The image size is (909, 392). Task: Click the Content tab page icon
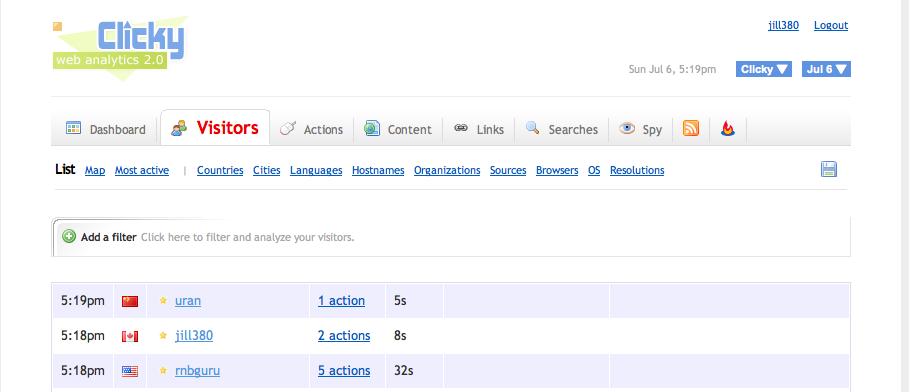pos(372,128)
